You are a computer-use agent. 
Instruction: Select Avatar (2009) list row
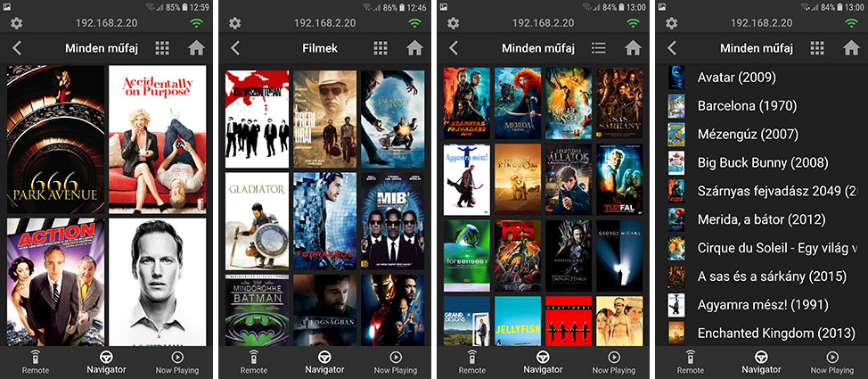(761, 78)
